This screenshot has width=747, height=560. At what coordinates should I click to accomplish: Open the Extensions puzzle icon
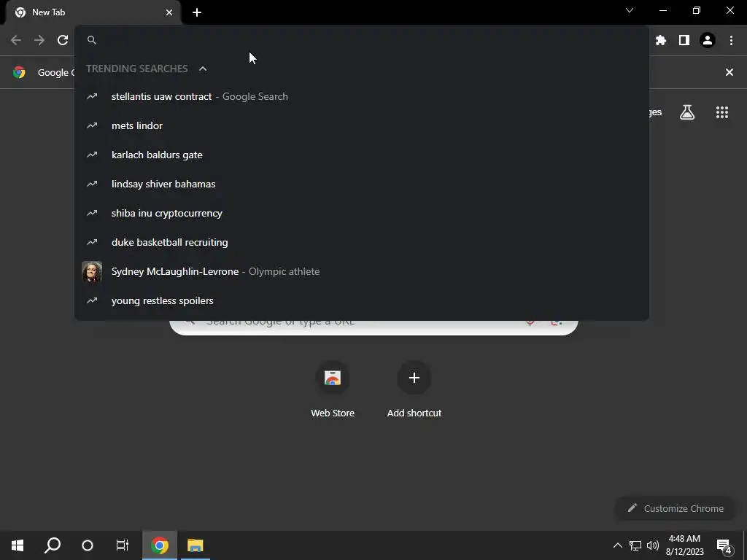(661, 41)
